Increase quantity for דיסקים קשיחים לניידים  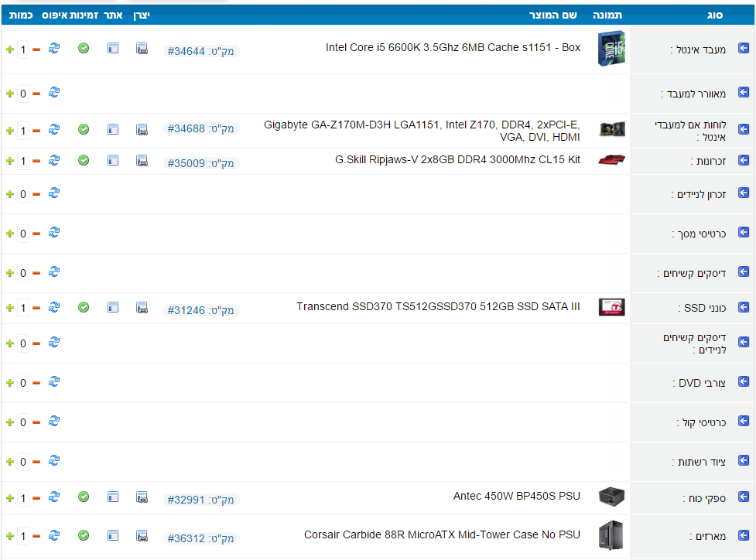point(9,343)
